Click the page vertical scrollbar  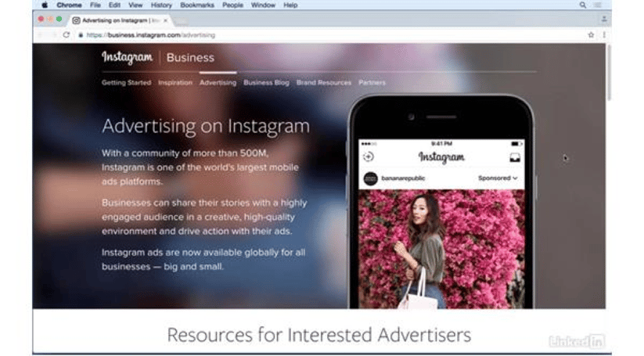609,73
